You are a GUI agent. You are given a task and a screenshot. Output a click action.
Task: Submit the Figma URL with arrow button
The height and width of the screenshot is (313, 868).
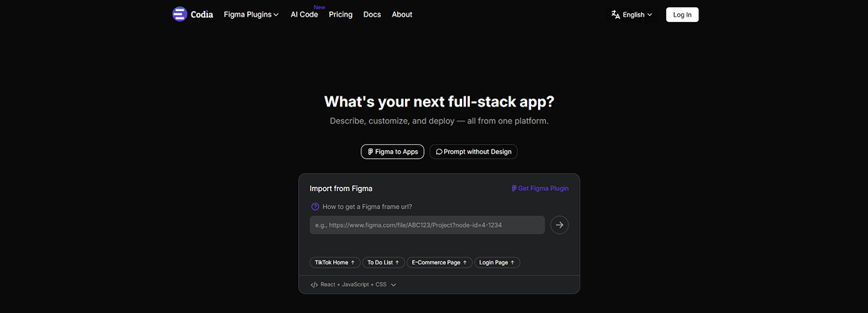click(559, 225)
